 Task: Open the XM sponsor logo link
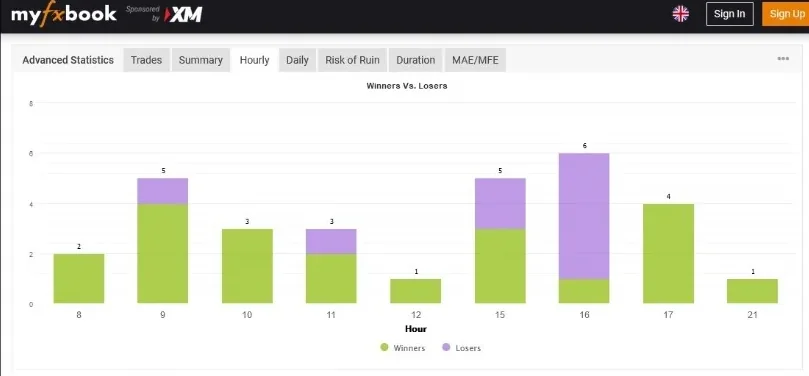click(x=183, y=15)
